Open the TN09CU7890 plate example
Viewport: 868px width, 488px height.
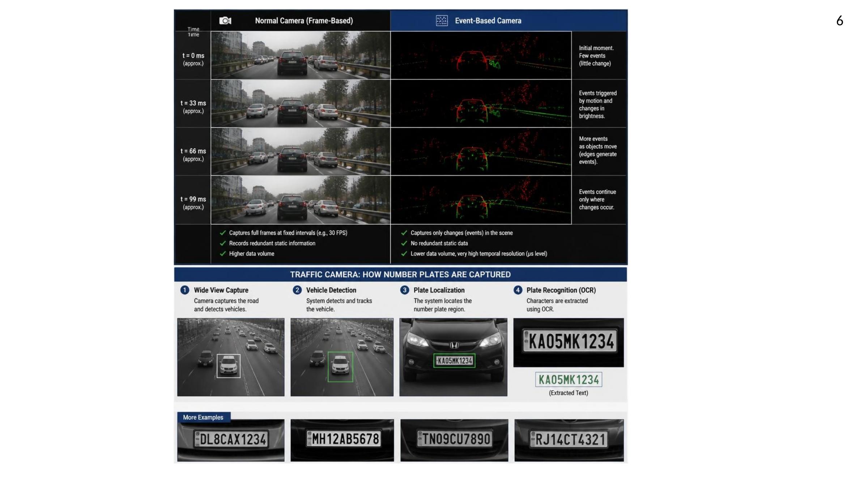point(454,440)
